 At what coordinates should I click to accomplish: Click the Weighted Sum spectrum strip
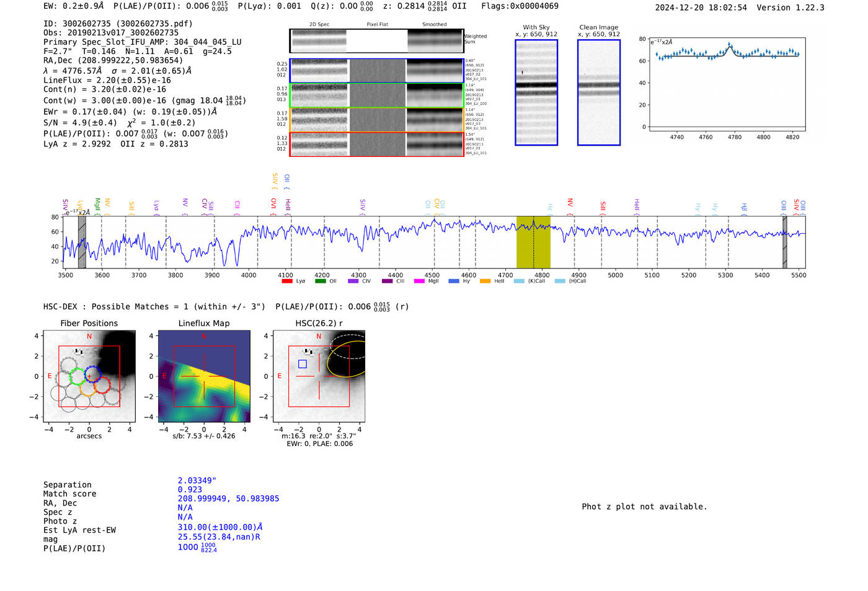376,41
